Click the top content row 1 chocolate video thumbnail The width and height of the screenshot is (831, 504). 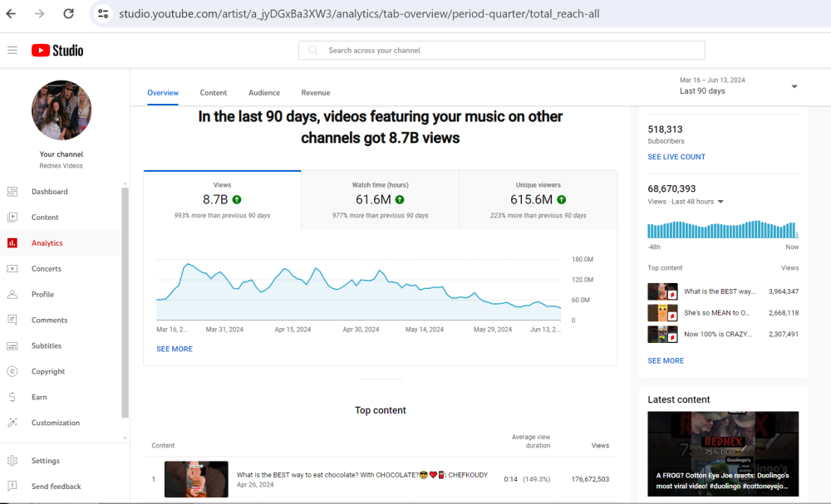(196, 479)
